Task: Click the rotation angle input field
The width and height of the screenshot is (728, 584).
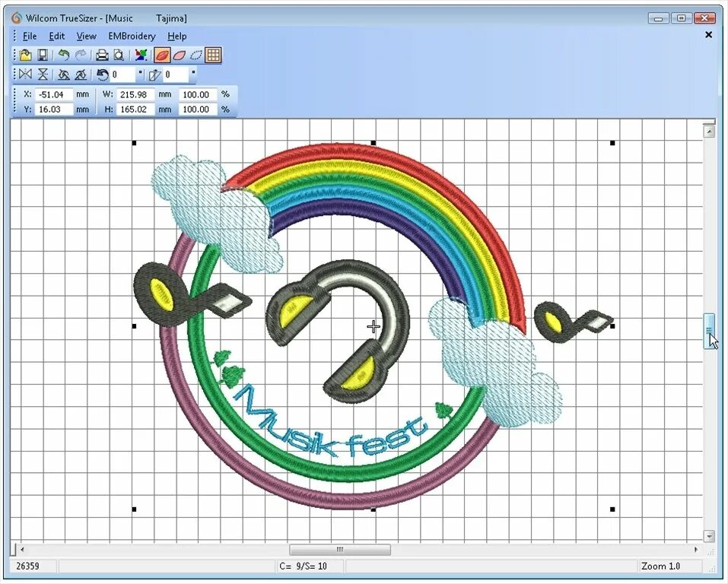Action: point(123,75)
